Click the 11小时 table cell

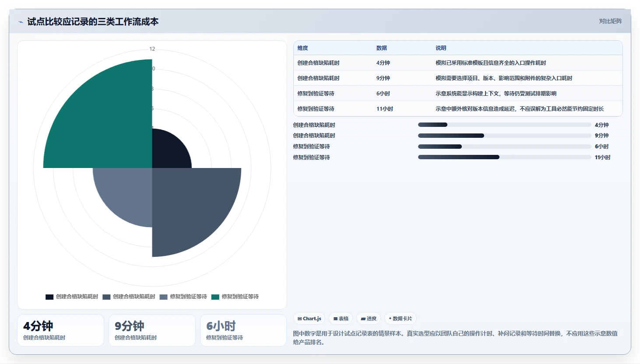pyautogui.click(x=384, y=109)
